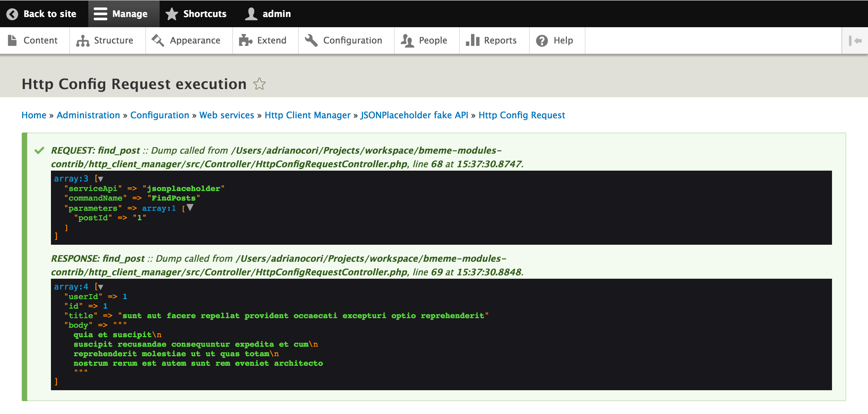Follow the Web services breadcrumb link

click(x=227, y=115)
